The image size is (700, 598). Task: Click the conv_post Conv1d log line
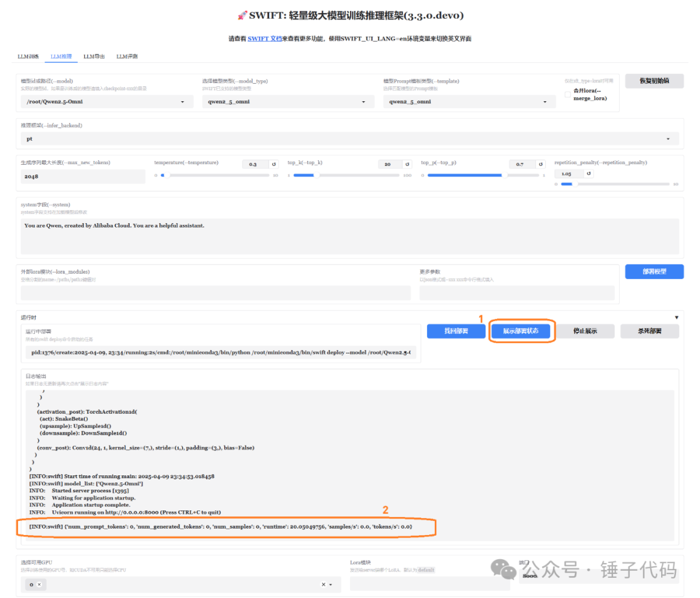(x=146, y=448)
